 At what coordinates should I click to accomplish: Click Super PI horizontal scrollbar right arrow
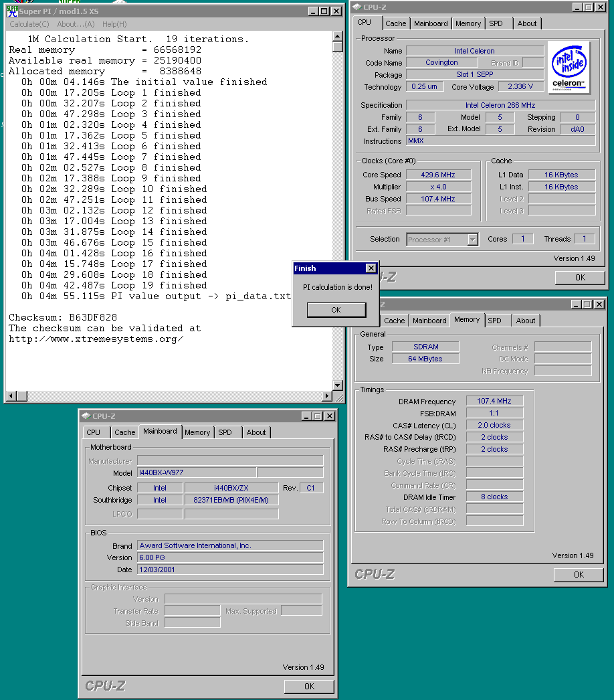point(327,396)
